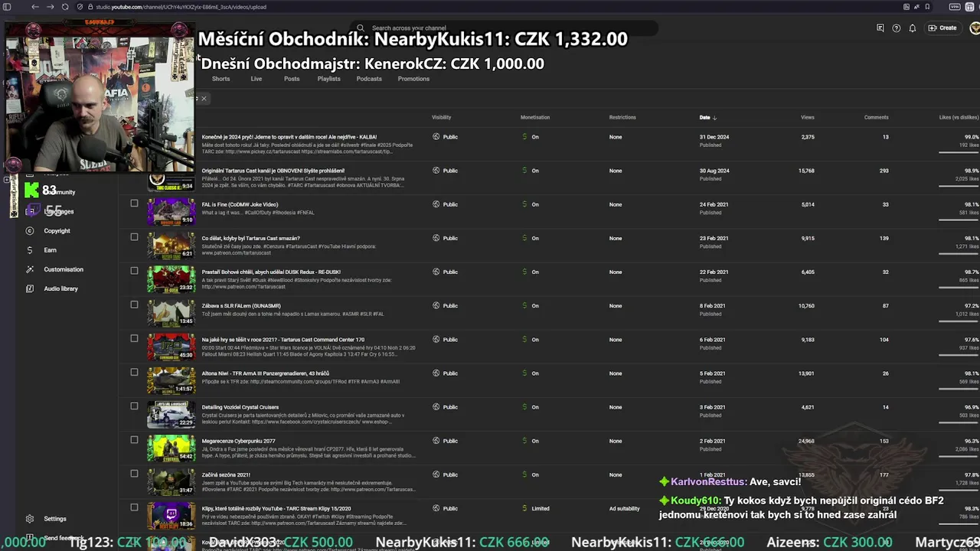Open Earn in the sidebar

(x=50, y=250)
